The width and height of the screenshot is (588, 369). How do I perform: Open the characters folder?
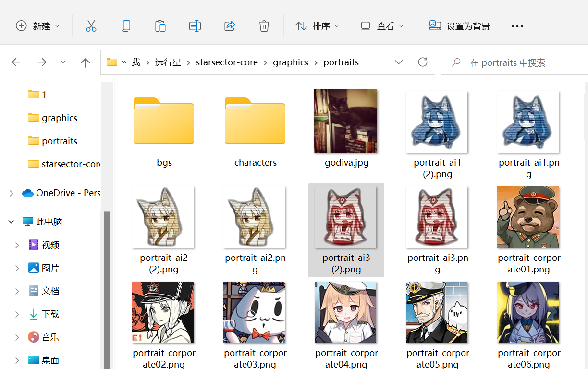point(255,121)
